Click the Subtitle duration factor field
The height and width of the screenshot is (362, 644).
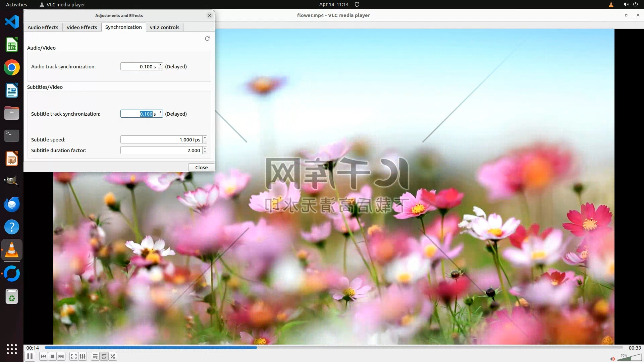(x=161, y=150)
